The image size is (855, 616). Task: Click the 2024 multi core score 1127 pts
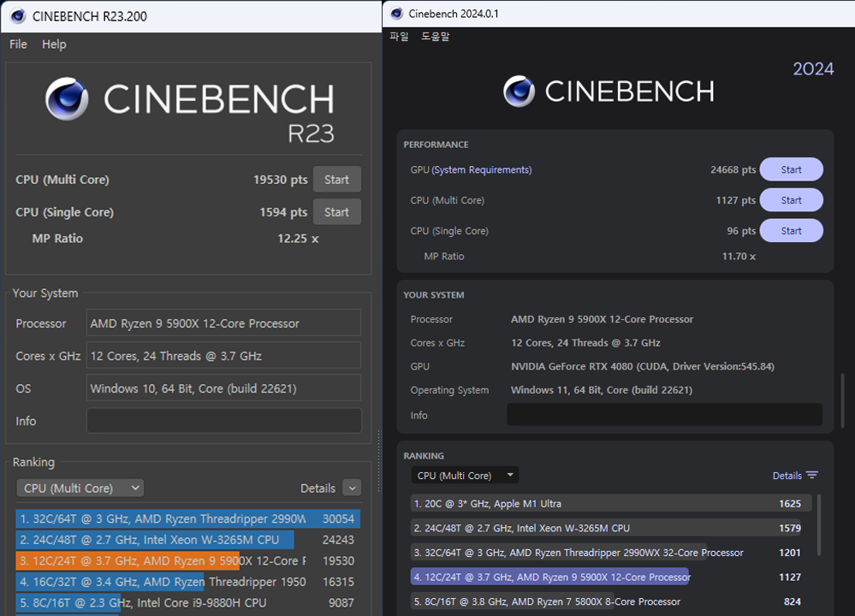click(x=735, y=200)
